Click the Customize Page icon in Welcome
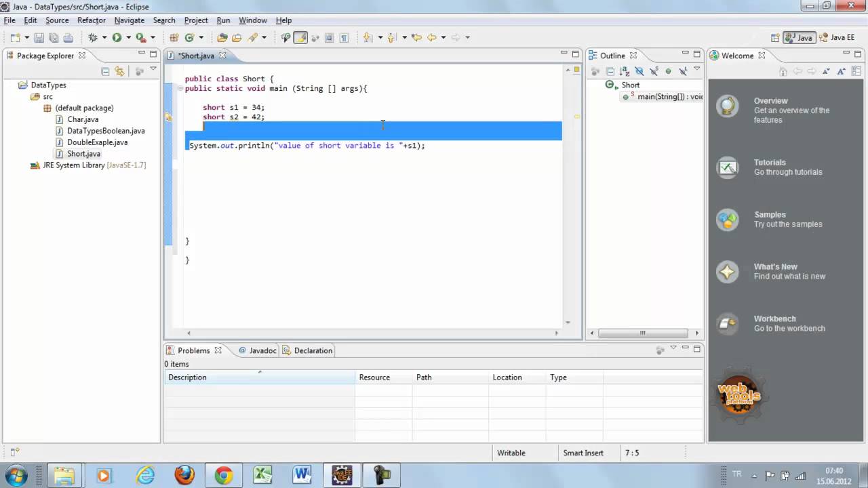The image size is (868, 488). pos(856,71)
